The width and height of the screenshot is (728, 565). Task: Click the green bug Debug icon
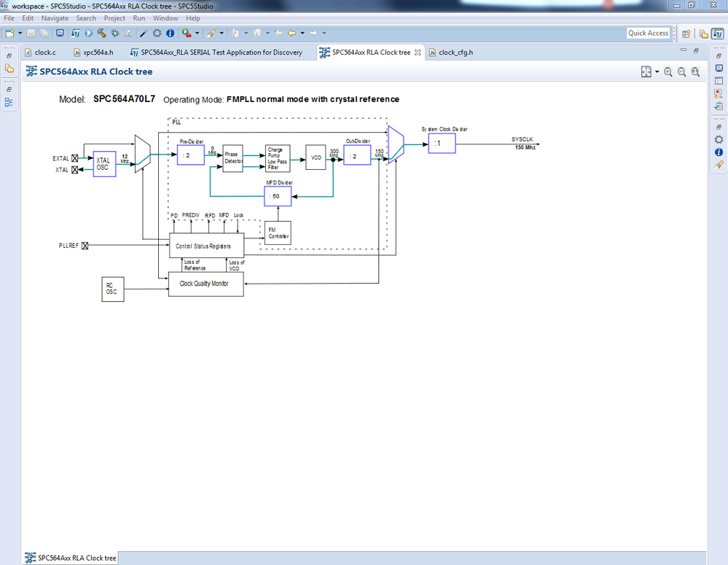[x=115, y=33]
